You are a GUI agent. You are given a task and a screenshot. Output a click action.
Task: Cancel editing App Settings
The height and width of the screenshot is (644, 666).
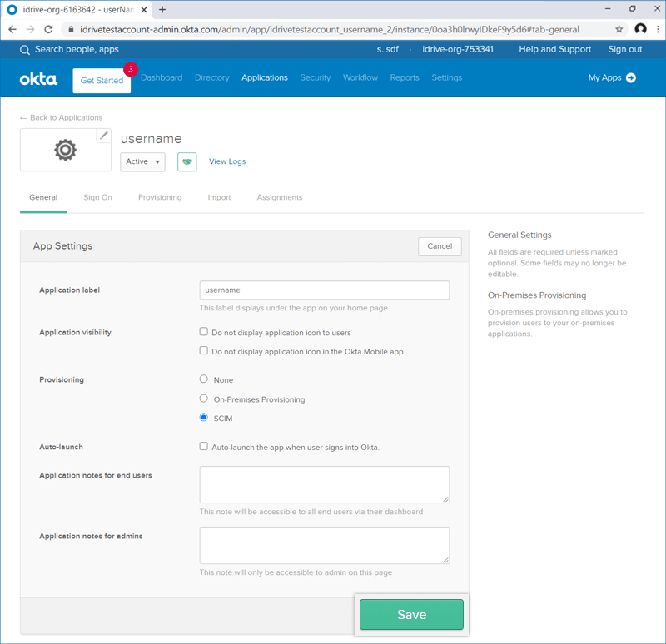pyautogui.click(x=440, y=246)
